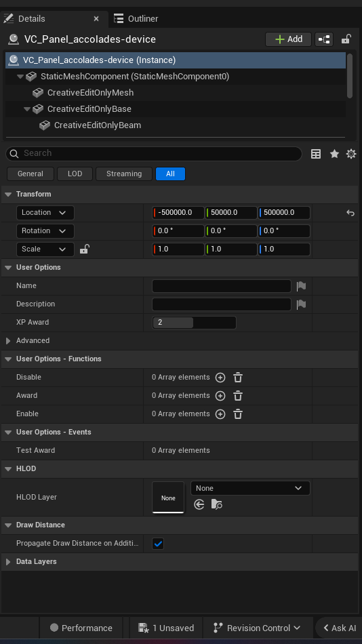Screen dimensions: 362x644
Task: Click the Description text field
Action: pos(222,304)
